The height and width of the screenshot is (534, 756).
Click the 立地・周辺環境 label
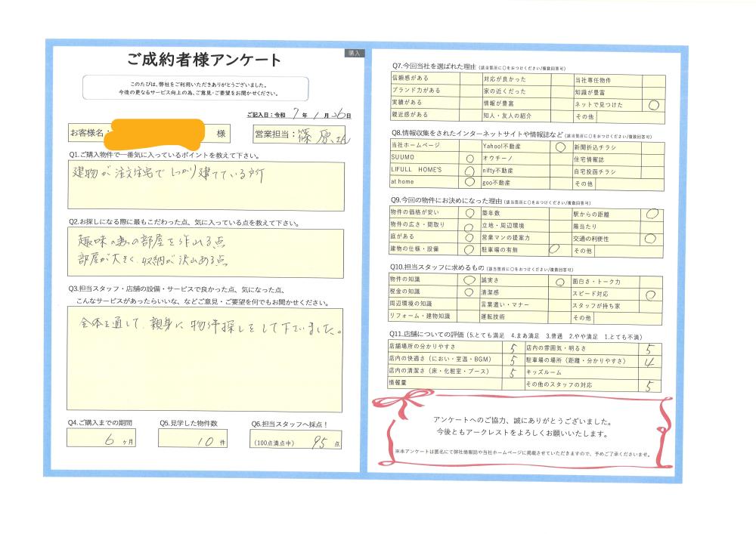pyautogui.click(x=503, y=225)
